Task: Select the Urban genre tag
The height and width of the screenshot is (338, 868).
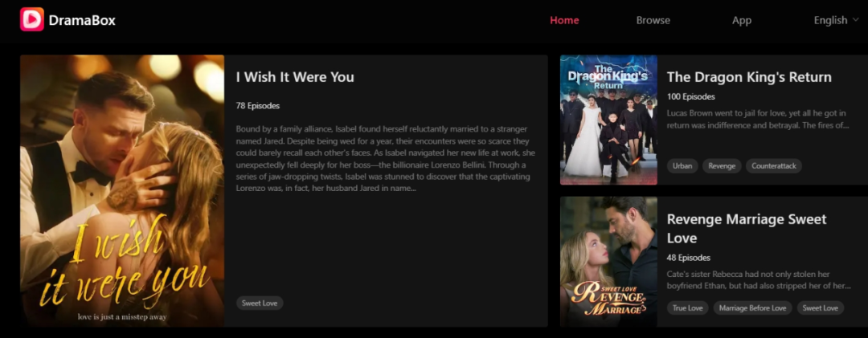Action: [x=682, y=166]
